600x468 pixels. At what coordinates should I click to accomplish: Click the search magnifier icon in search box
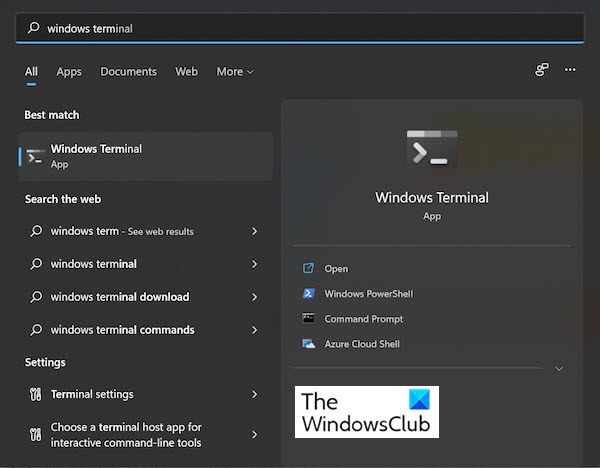[33, 28]
